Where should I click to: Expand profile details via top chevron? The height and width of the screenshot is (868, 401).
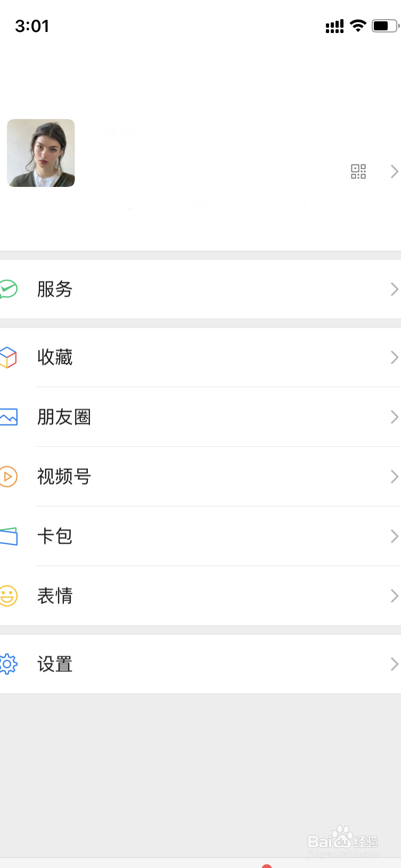pyautogui.click(x=394, y=171)
